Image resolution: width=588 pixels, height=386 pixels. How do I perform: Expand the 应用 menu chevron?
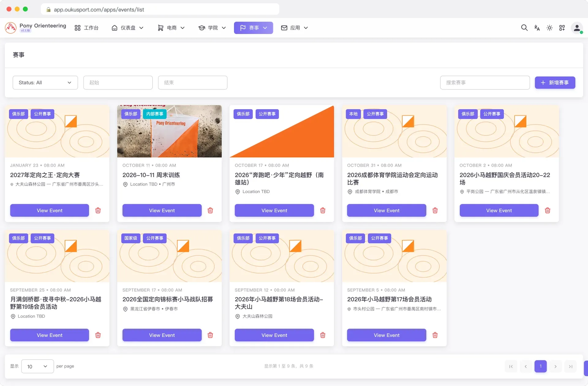pos(306,28)
